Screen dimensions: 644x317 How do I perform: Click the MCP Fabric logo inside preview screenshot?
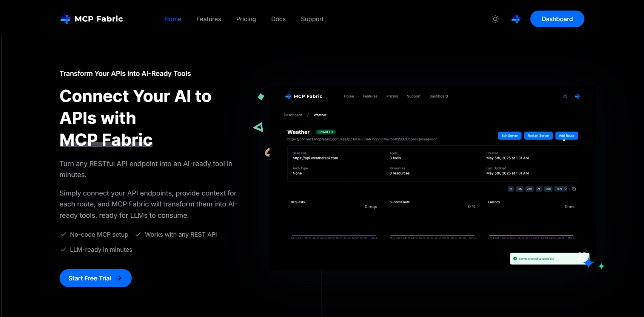click(x=304, y=96)
